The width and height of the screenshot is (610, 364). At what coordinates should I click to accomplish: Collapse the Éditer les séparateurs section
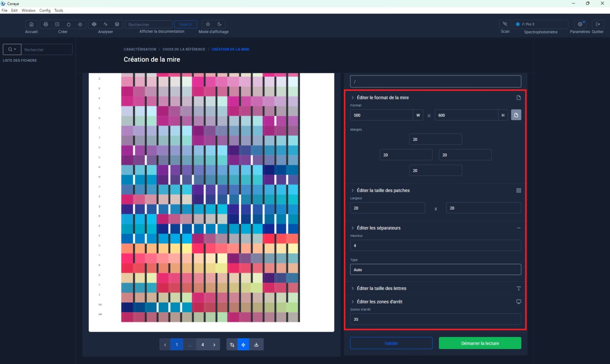pos(353,228)
